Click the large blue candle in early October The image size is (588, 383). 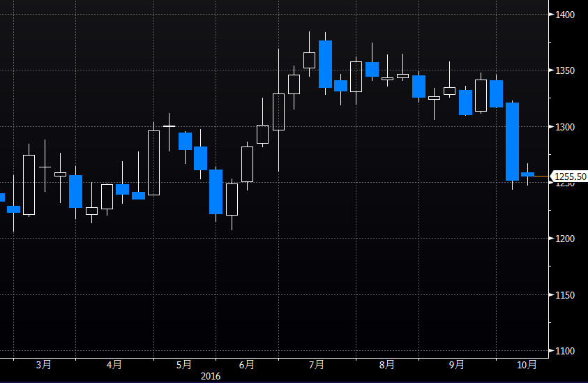[x=512, y=142]
